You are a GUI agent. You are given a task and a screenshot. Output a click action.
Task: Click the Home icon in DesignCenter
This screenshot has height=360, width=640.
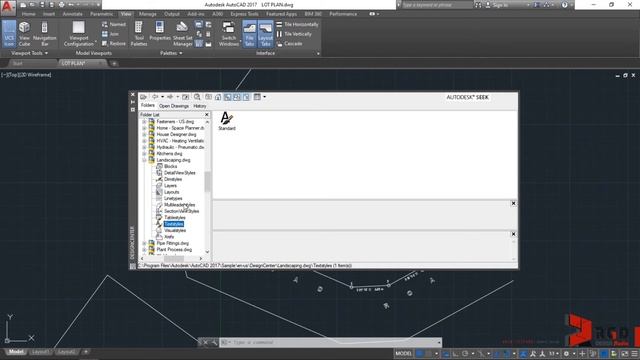coord(218,97)
